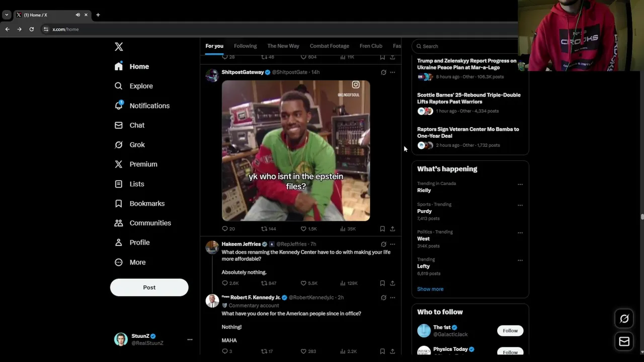Switch to the Following tab
Viewport: 644px width, 362px height.
[x=245, y=46]
